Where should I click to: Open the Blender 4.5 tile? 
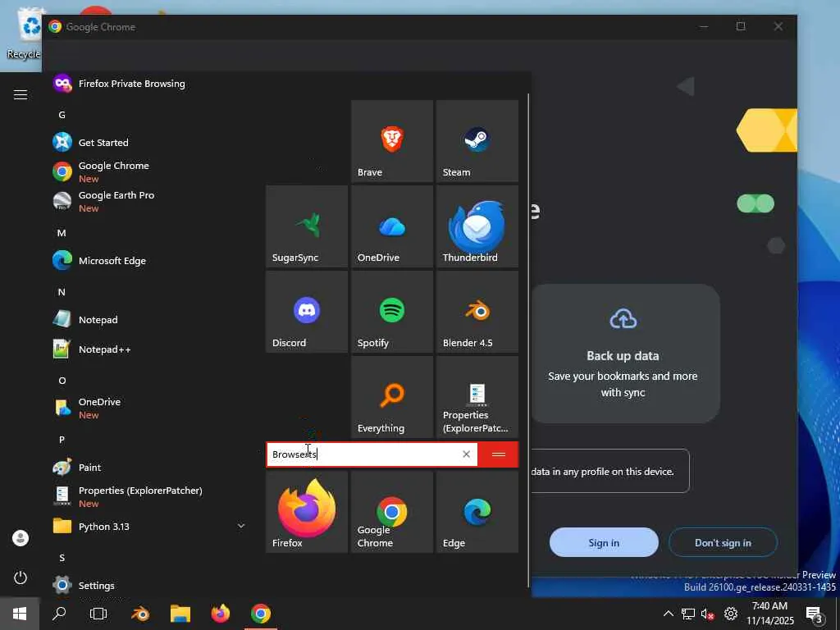click(x=477, y=311)
